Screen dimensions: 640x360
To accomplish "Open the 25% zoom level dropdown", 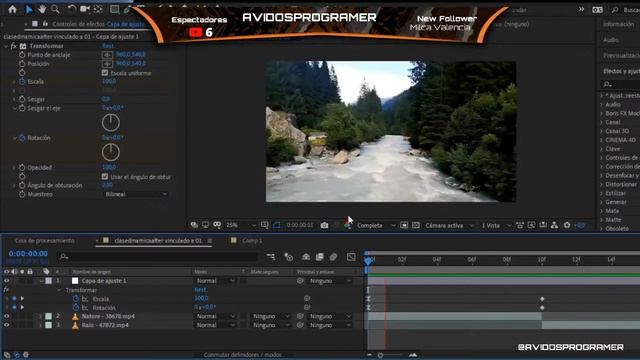I will (241, 225).
